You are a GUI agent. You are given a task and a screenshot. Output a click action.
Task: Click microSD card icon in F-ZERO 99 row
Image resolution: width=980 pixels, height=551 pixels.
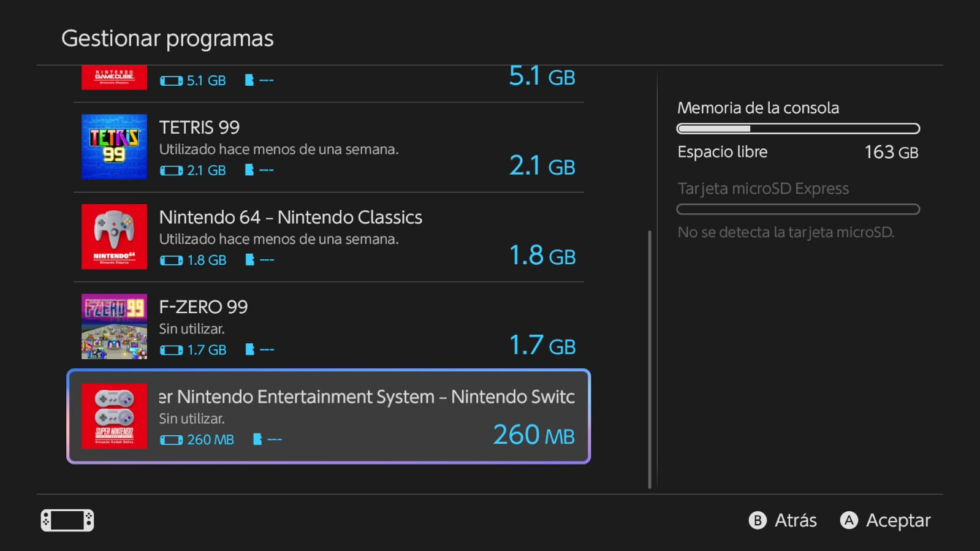[249, 349]
